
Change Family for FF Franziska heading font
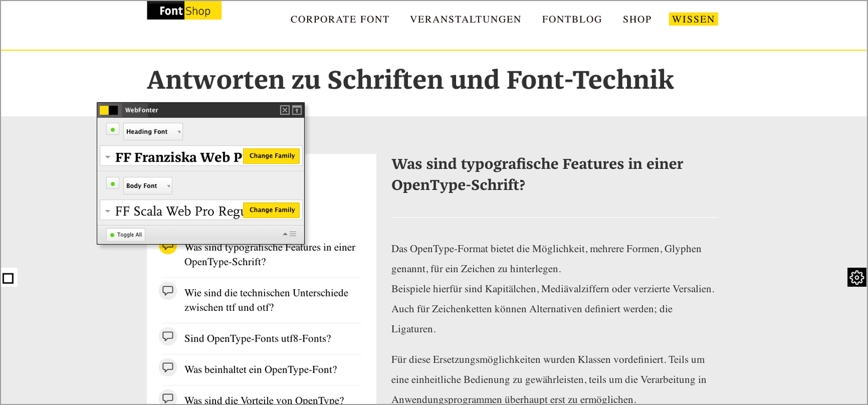click(272, 156)
